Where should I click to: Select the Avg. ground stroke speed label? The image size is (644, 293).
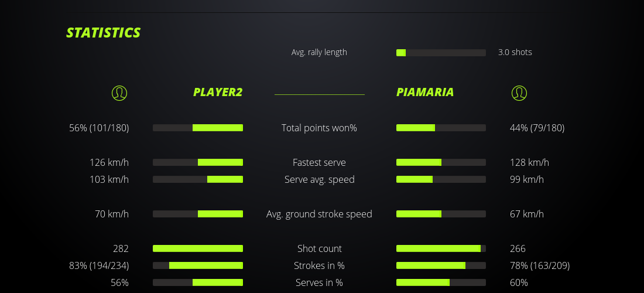tap(319, 214)
